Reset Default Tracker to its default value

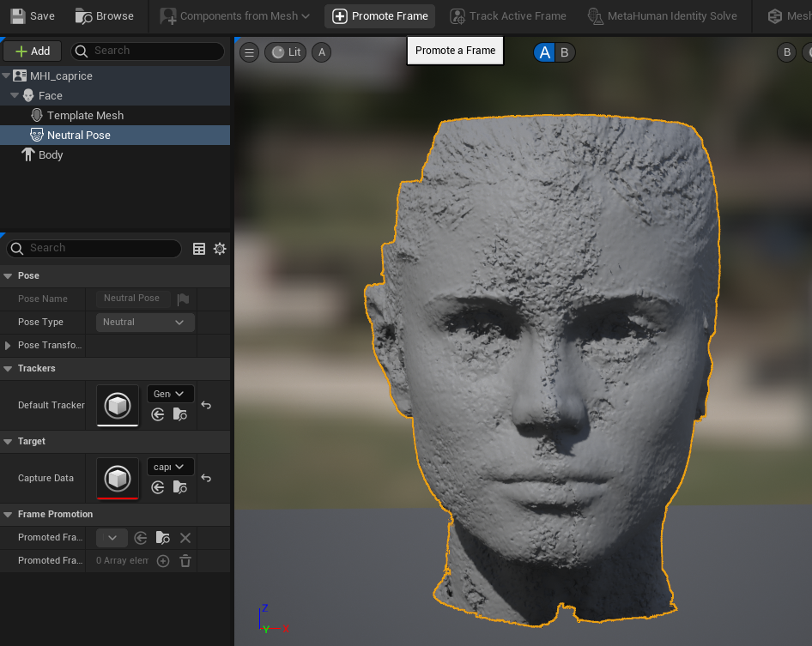206,405
